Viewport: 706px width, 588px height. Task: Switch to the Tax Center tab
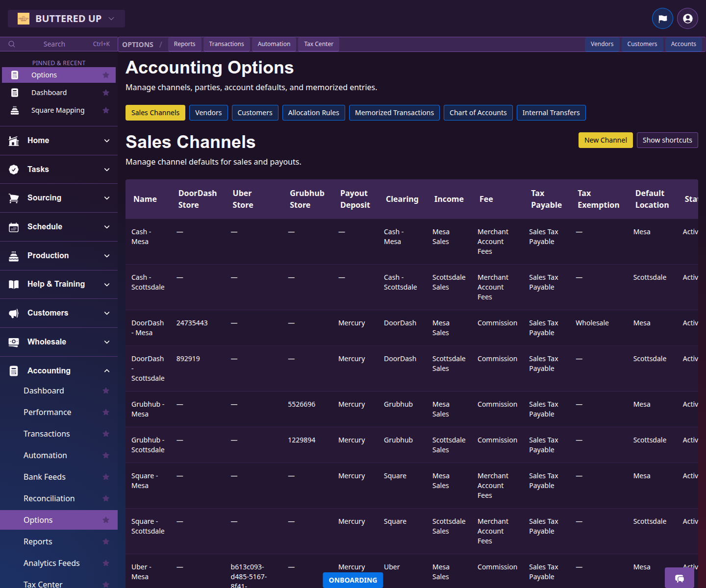pos(318,44)
